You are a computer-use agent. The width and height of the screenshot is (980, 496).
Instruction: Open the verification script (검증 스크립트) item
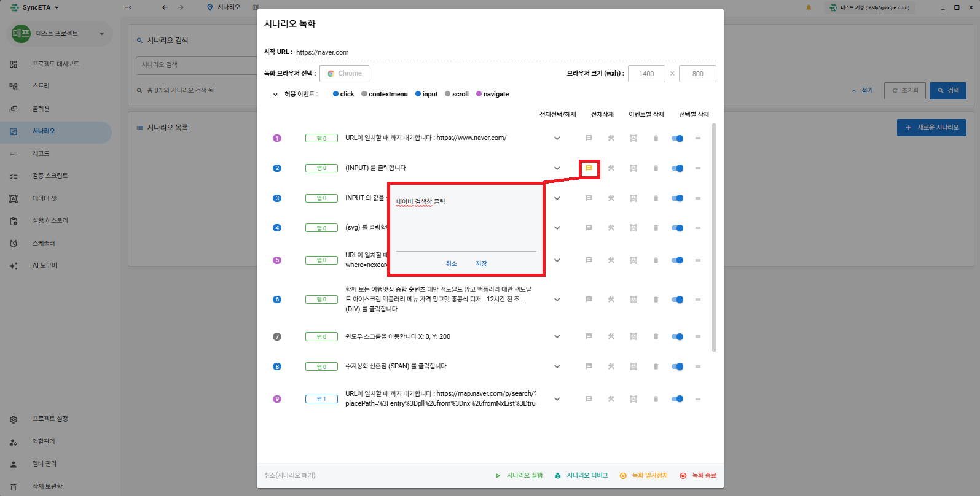tap(56, 176)
